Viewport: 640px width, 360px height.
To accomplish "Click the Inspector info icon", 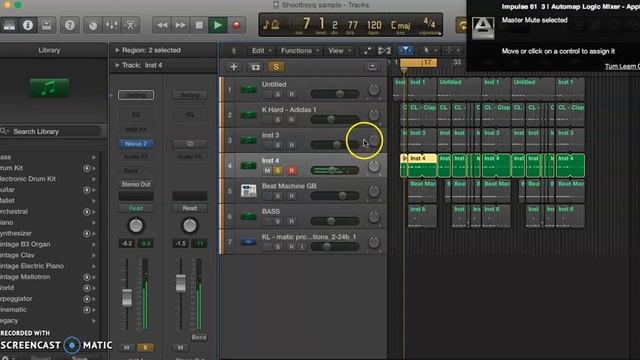I will (28, 25).
